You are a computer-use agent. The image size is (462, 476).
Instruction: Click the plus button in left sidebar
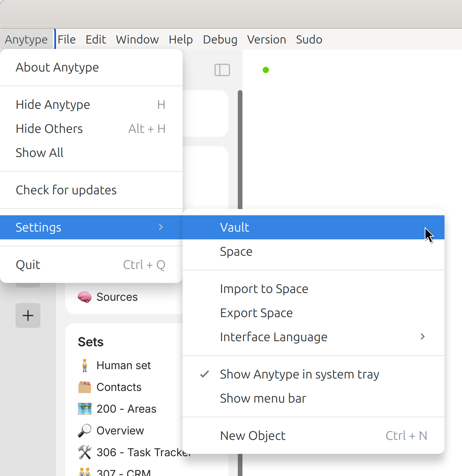[28, 316]
